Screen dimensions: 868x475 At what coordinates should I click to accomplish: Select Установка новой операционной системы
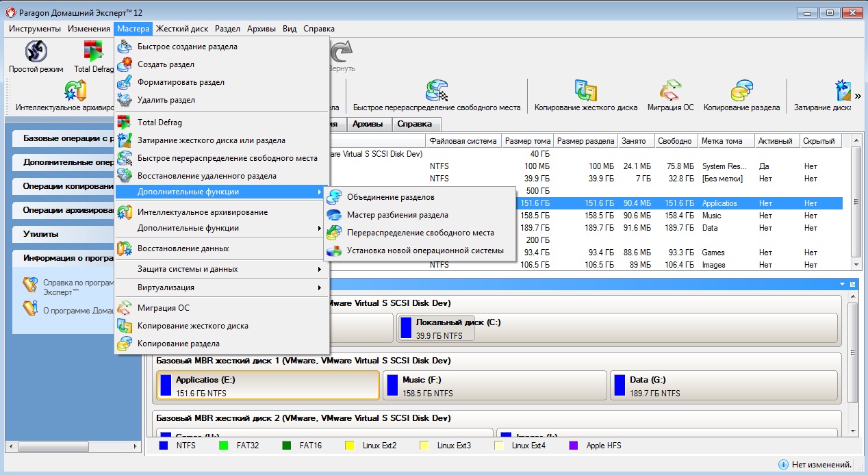click(x=420, y=251)
